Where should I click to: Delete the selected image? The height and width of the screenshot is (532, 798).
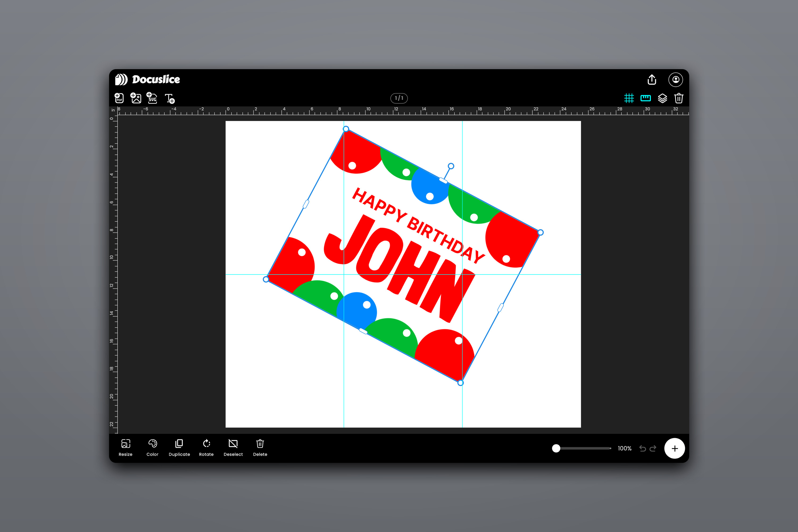coord(260,447)
